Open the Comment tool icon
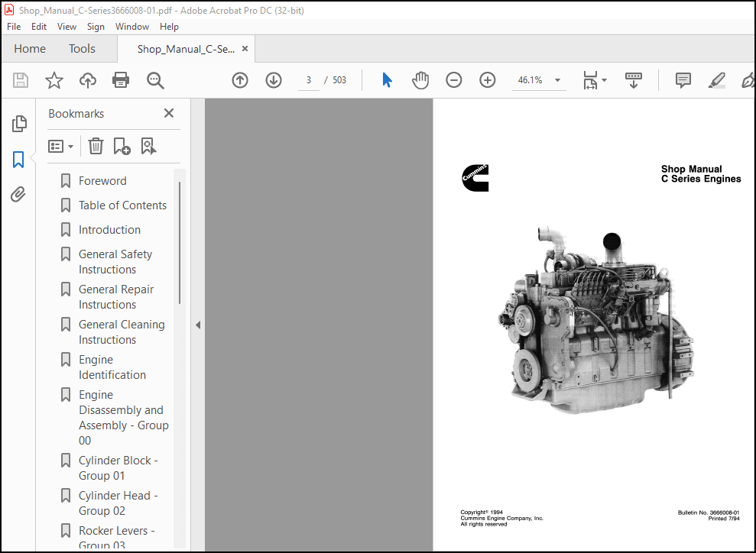 pos(683,80)
